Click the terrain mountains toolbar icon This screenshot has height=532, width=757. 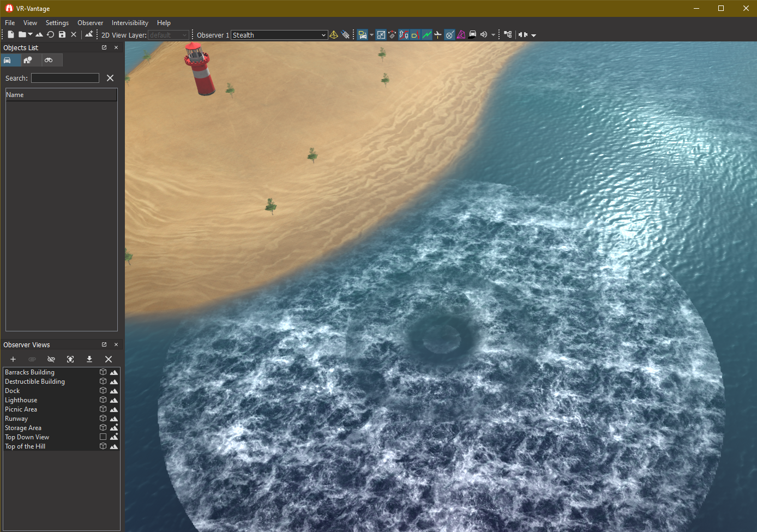(39, 34)
